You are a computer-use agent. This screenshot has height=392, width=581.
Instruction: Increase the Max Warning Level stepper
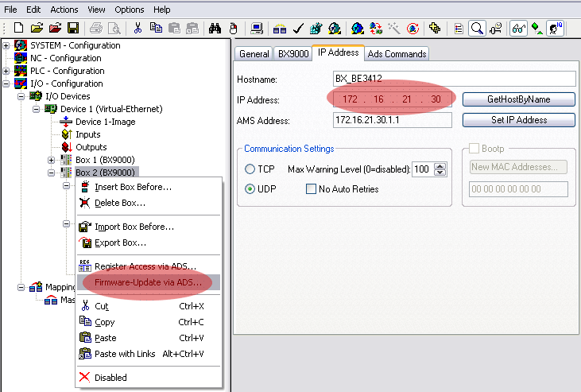pyautogui.click(x=440, y=166)
